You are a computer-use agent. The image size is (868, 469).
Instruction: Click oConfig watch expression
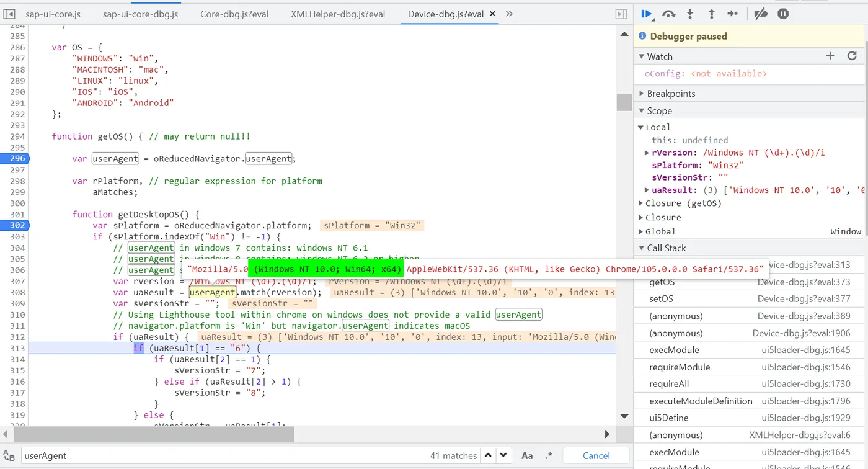click(x=706, y=74)
